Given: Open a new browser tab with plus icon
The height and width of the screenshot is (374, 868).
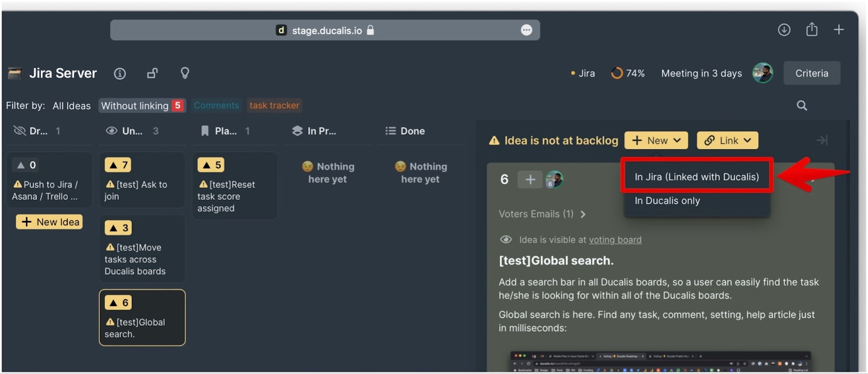Looking at the screenshot, I should [839, 30].
